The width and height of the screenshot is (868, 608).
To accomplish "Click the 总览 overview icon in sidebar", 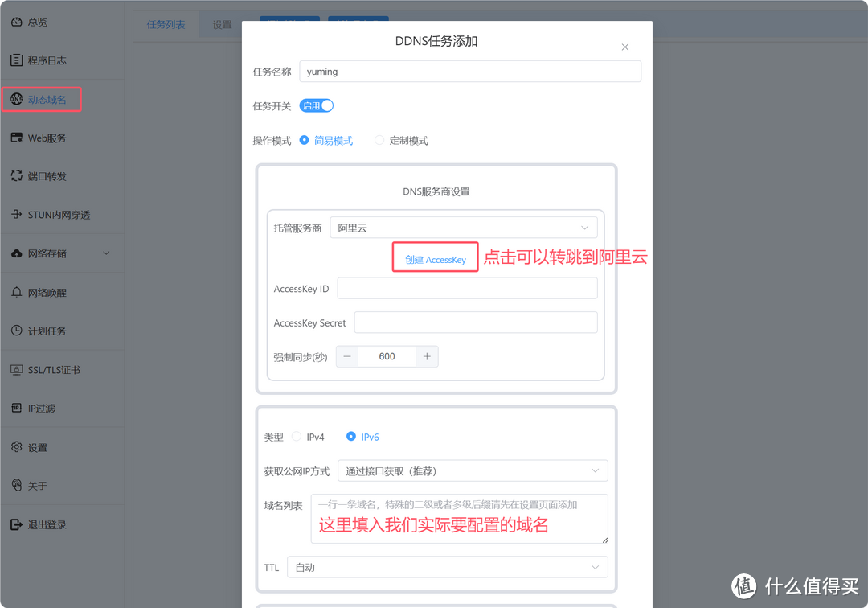I will (x=17, y=23).
